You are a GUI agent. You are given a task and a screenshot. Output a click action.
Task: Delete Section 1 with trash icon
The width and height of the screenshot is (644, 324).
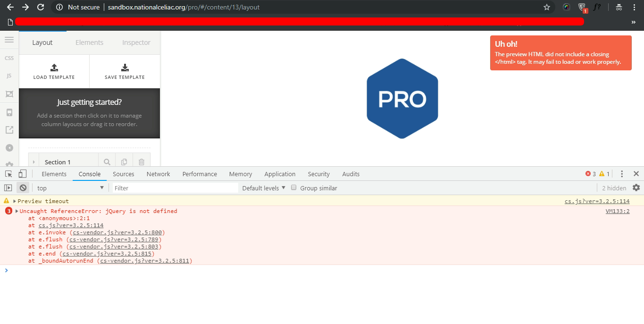pos(142,162)
